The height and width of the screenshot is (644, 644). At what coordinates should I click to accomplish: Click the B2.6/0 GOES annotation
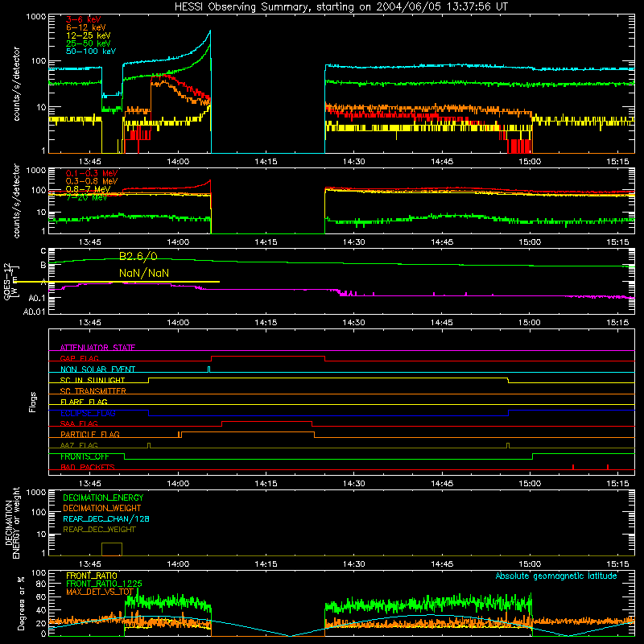coord(138,256)
